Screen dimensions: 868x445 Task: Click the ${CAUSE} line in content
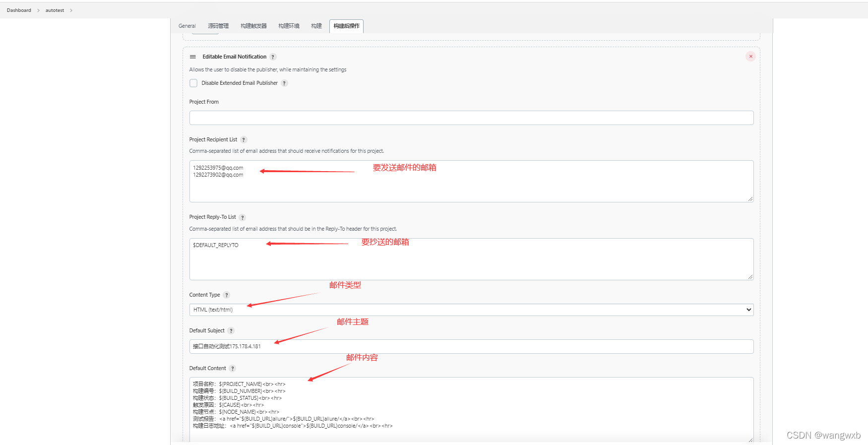(228, 405)
